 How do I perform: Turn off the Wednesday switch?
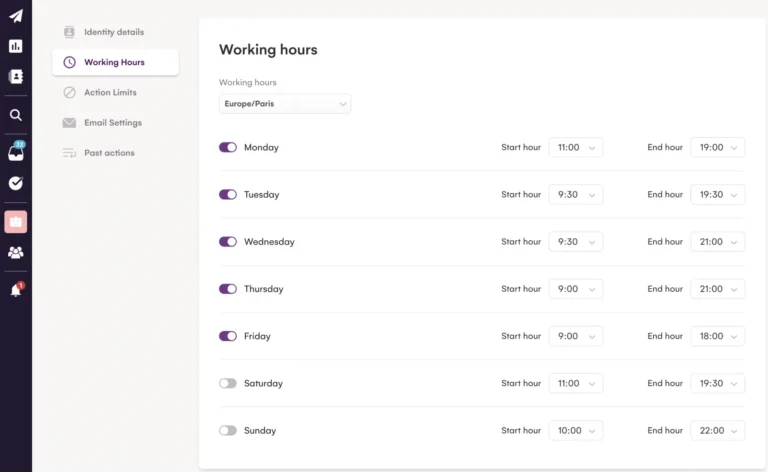pos(228,241)
